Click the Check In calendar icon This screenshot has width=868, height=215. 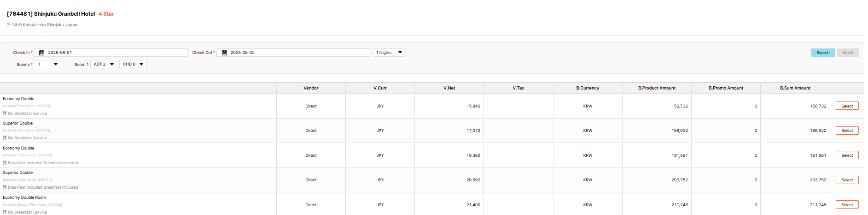pyautogui.click(x=41, y=53)
